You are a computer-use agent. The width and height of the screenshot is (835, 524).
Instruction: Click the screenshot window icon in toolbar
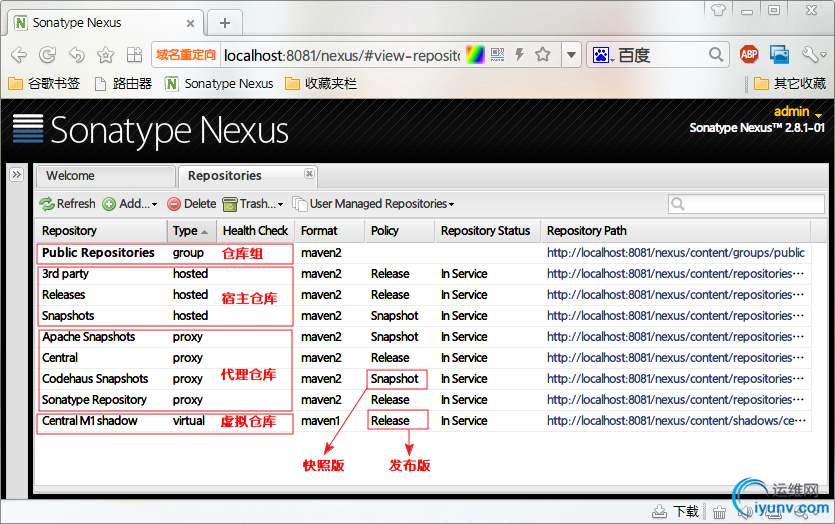pyautogui.click(x=779, y=54)
